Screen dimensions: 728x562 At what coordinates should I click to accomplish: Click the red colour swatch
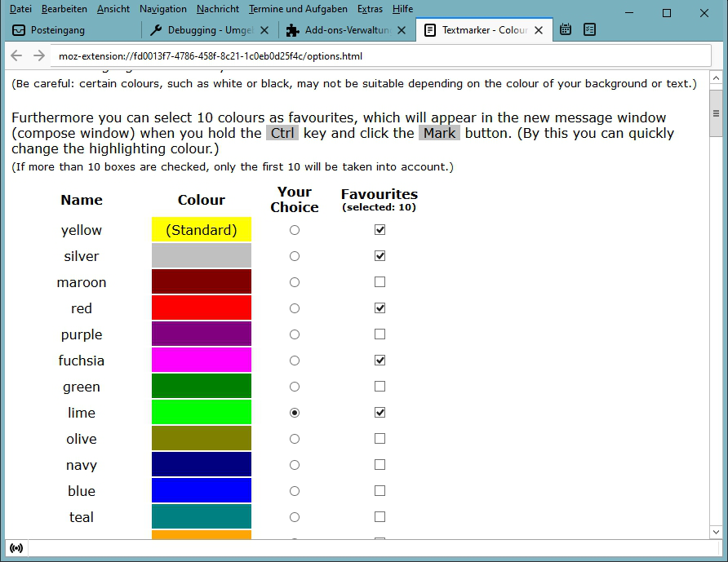click(x=202, y=308)
